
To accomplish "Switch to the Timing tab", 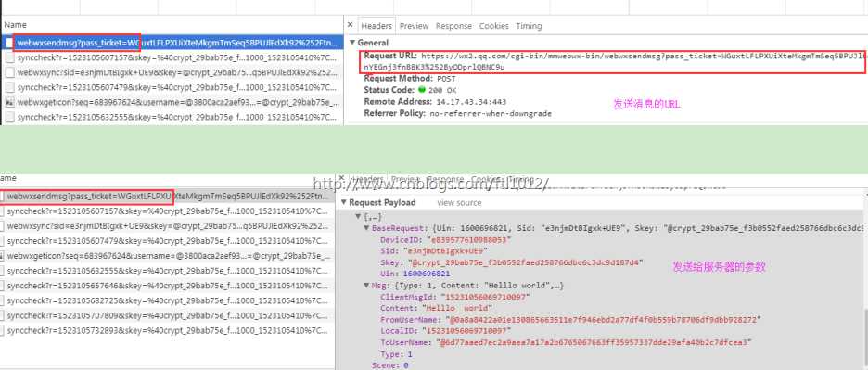I will click(529, 26).
